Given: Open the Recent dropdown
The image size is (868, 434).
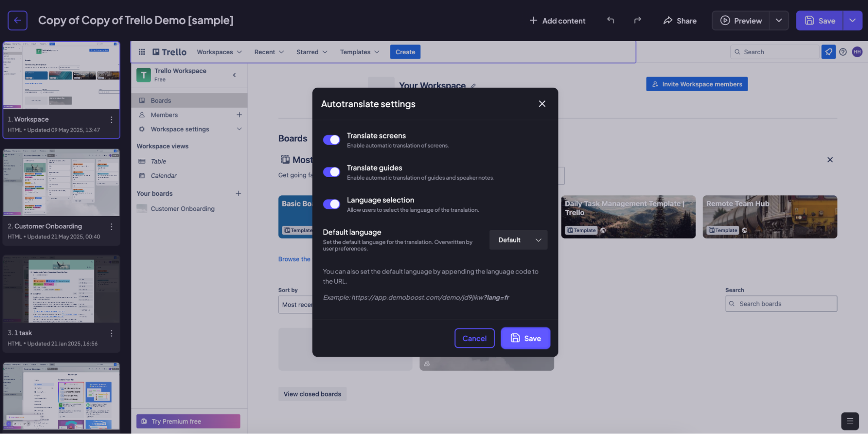Looking at the screenshot, I should (x=269, y=52).
